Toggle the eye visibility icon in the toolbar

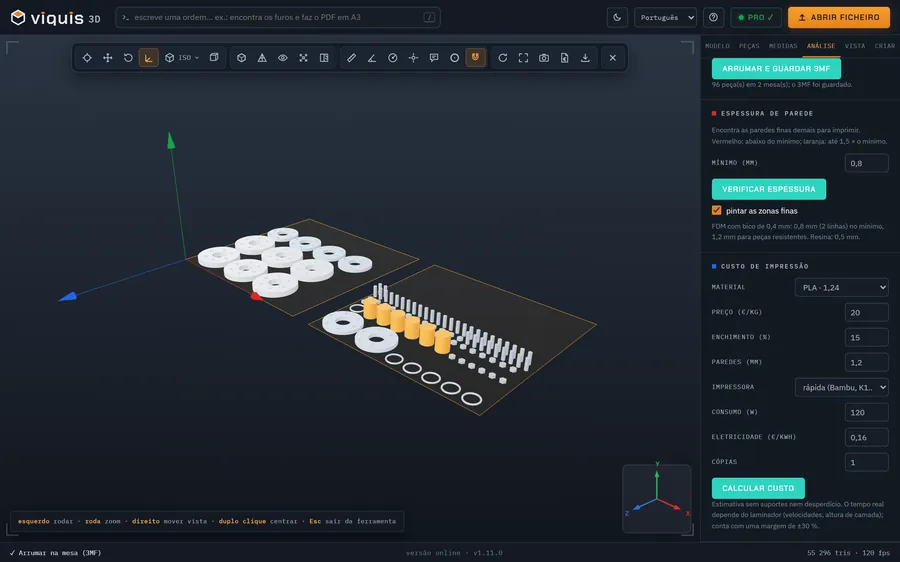[283, 57]
